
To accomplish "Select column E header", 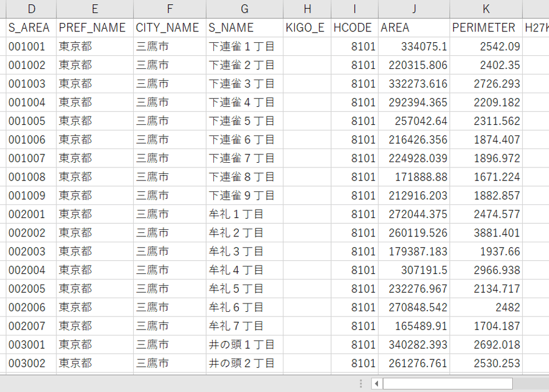I will 94,9.
